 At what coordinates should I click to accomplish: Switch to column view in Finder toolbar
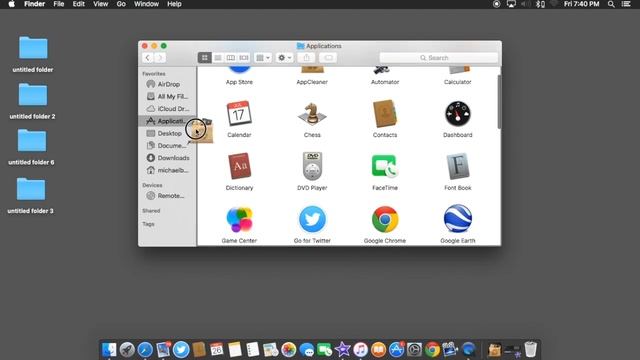(x=231, y=58)
